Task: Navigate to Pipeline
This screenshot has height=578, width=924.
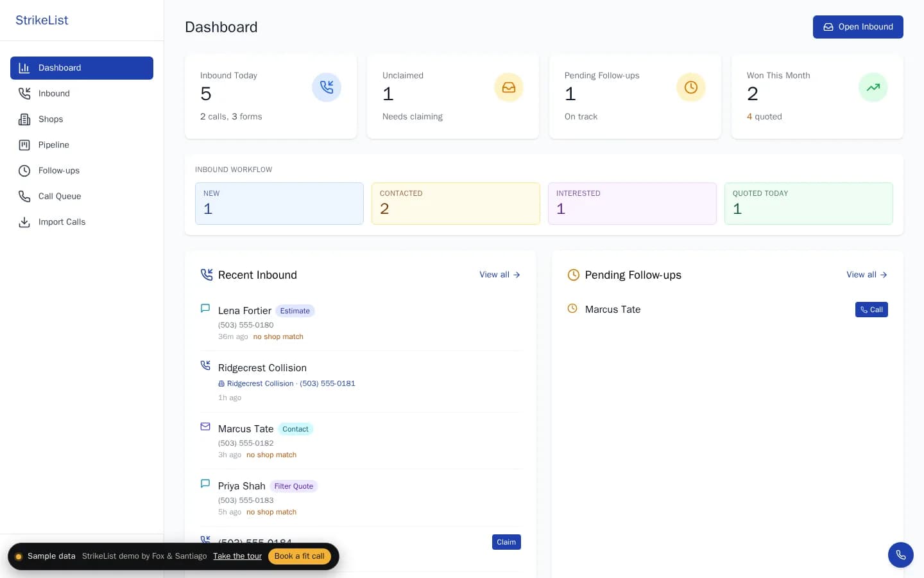Action: tap(81, 145)
